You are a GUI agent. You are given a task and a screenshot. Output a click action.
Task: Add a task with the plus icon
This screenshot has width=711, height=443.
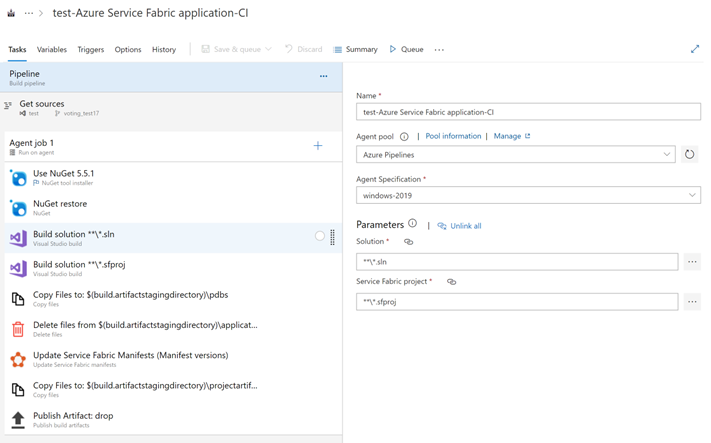(x=318, y=146)
